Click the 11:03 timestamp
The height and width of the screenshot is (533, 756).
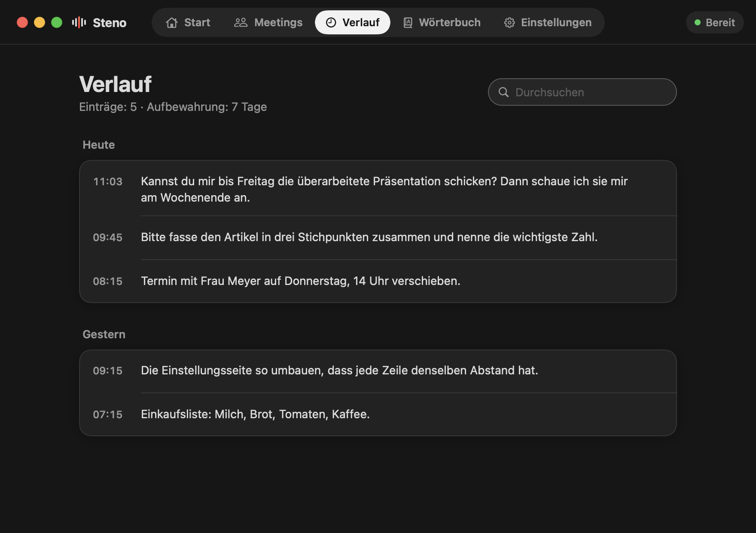(108, 182)
